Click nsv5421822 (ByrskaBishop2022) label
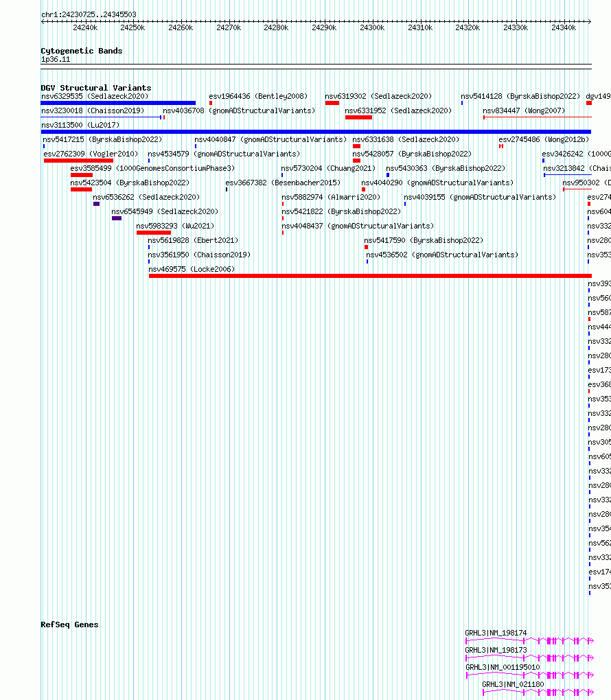The image size is (611, 700). [341, 211]
